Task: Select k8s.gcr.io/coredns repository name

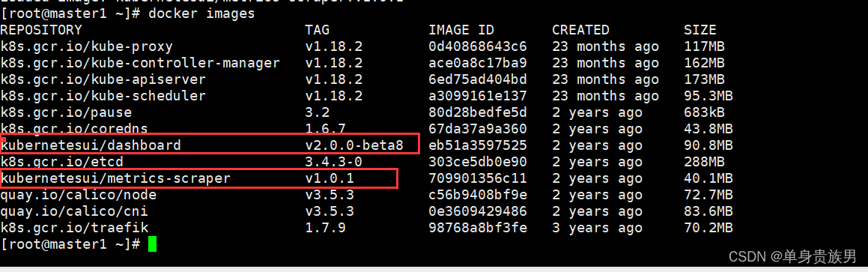Action: coord(74,129)
